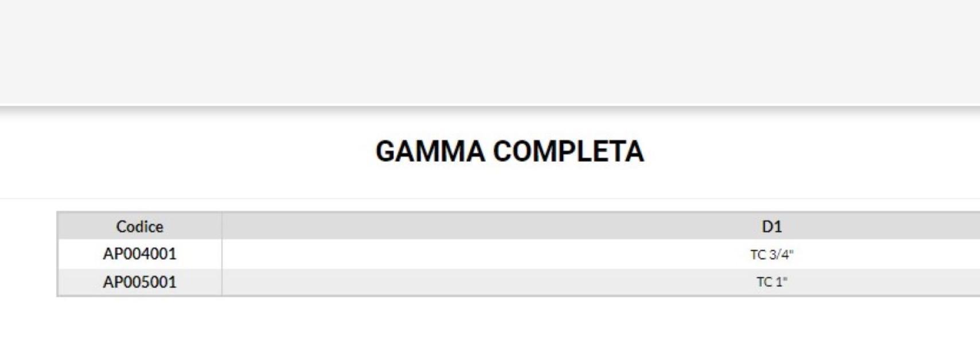Click product code AP004001
980x347 pixels.
click(x=139, y=254)
